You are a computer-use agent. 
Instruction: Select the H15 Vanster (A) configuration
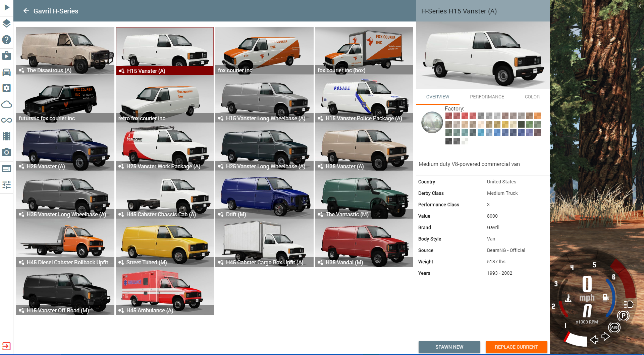coord(165,51)
